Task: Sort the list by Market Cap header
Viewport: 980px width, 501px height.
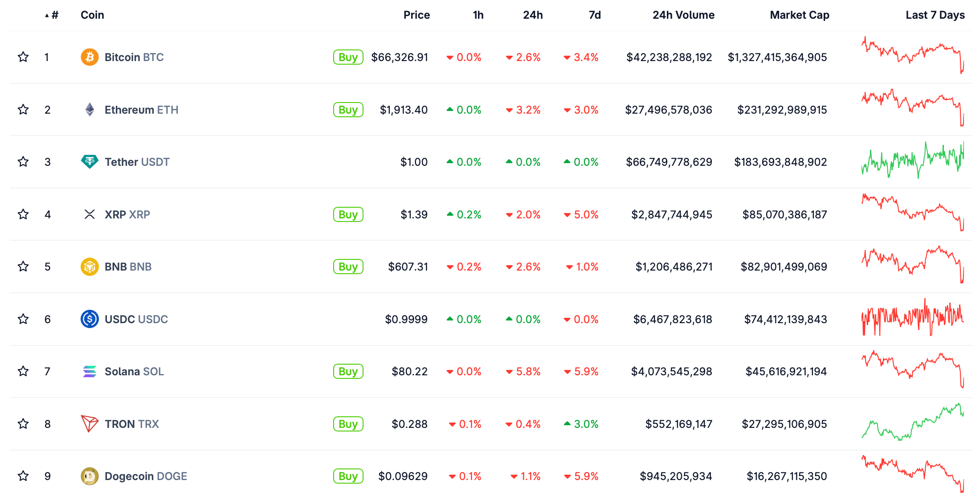Action: [x=799, y=15]
